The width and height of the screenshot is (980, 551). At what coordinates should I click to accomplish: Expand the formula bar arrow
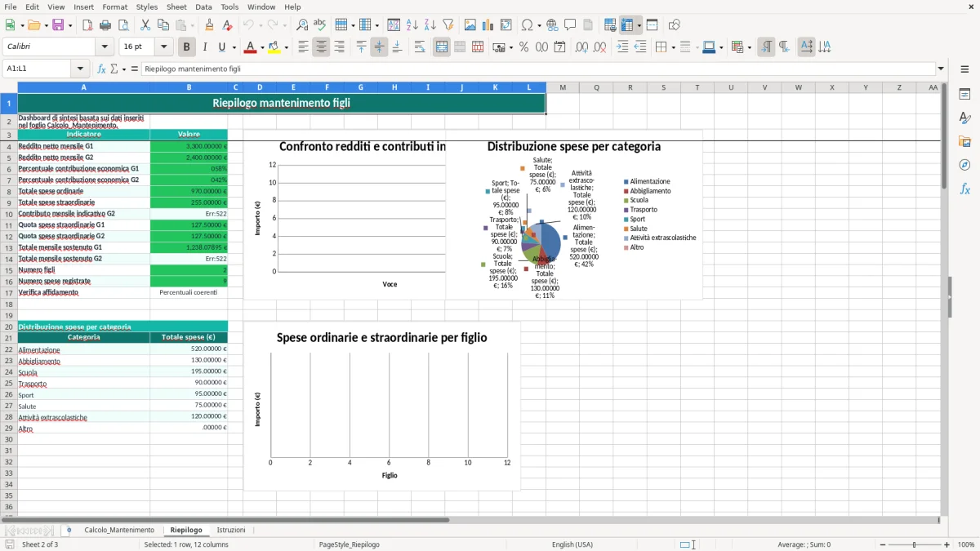[942, 69]
